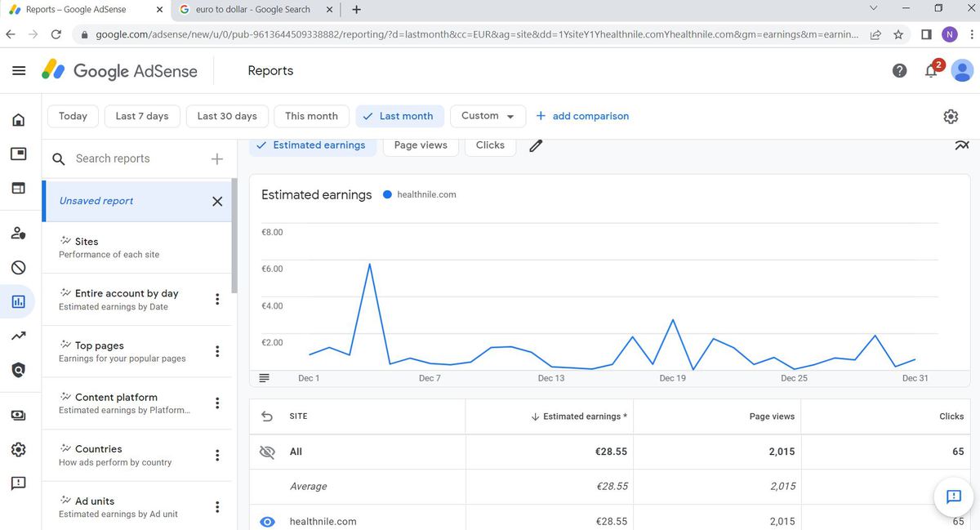Open the Ads section icon in sidebar
The height and width of the screenshot is (530, 980).
[x=18, y=154]
